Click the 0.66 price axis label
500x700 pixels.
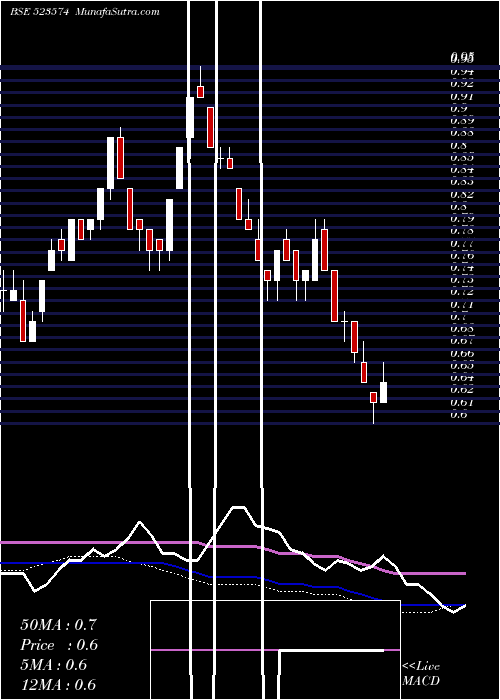462,353
